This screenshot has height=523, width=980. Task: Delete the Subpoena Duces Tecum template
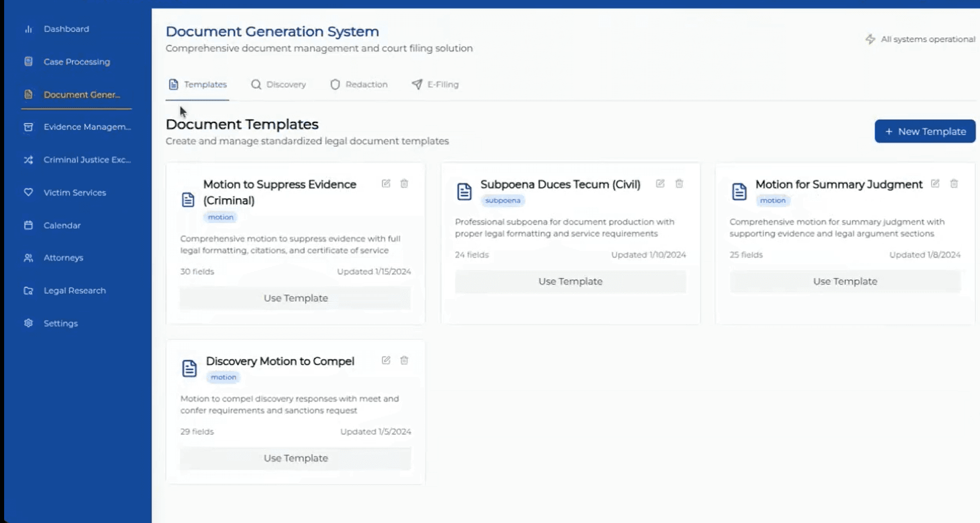click(679, 183)
